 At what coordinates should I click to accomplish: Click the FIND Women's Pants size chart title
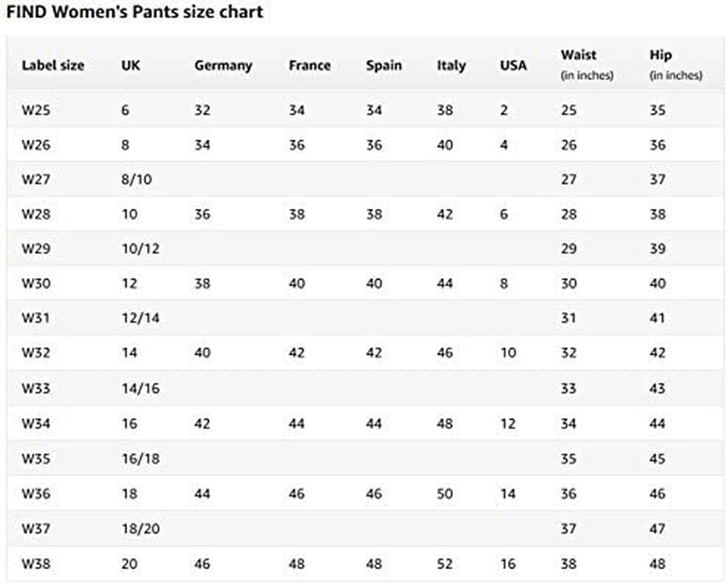tap(135, 12)
